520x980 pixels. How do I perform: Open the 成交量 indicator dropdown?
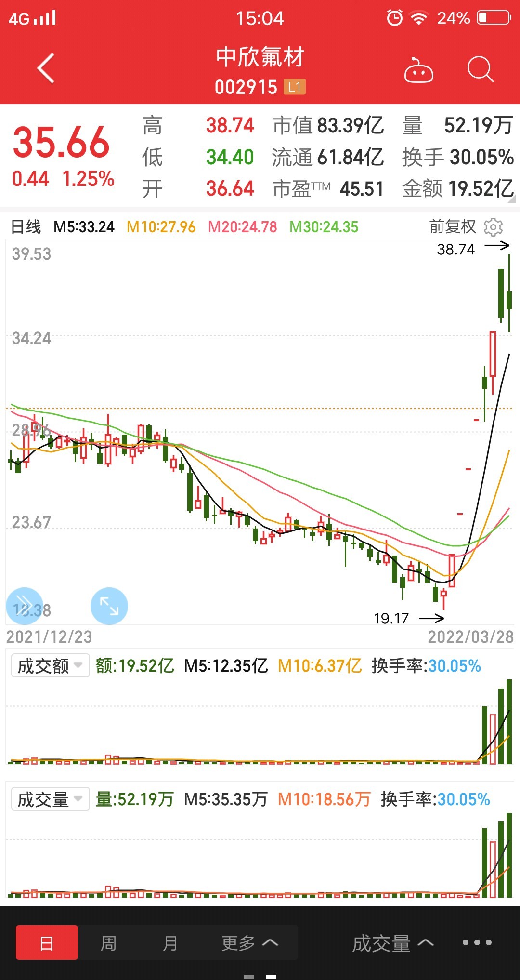[50, 799]
